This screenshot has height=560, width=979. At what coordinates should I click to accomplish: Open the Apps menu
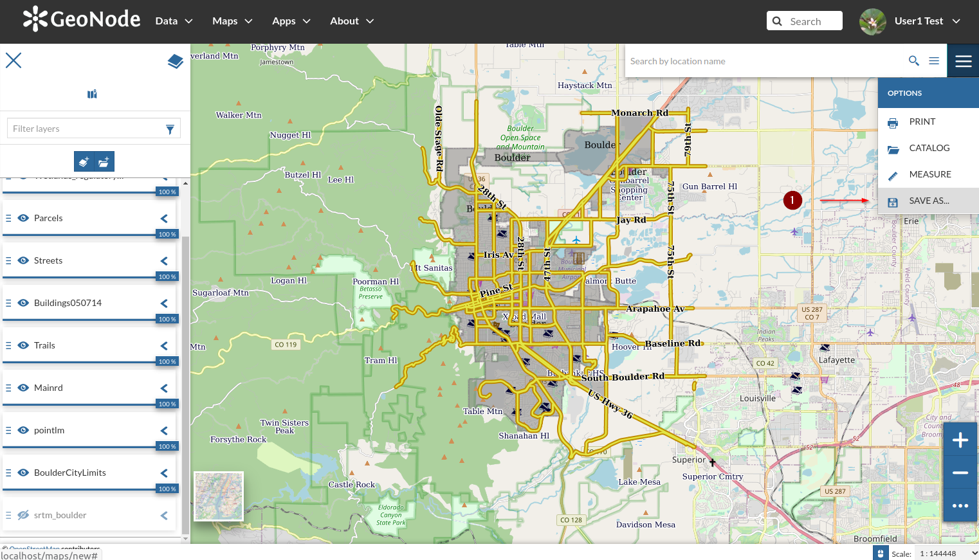click(291, 21)
